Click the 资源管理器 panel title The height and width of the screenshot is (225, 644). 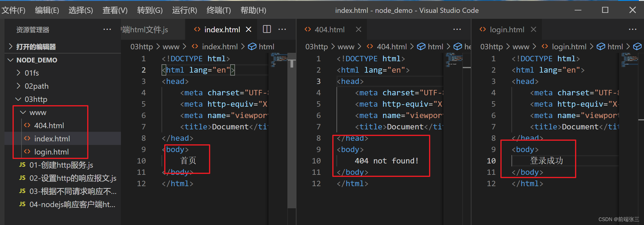tap(33, 30)
